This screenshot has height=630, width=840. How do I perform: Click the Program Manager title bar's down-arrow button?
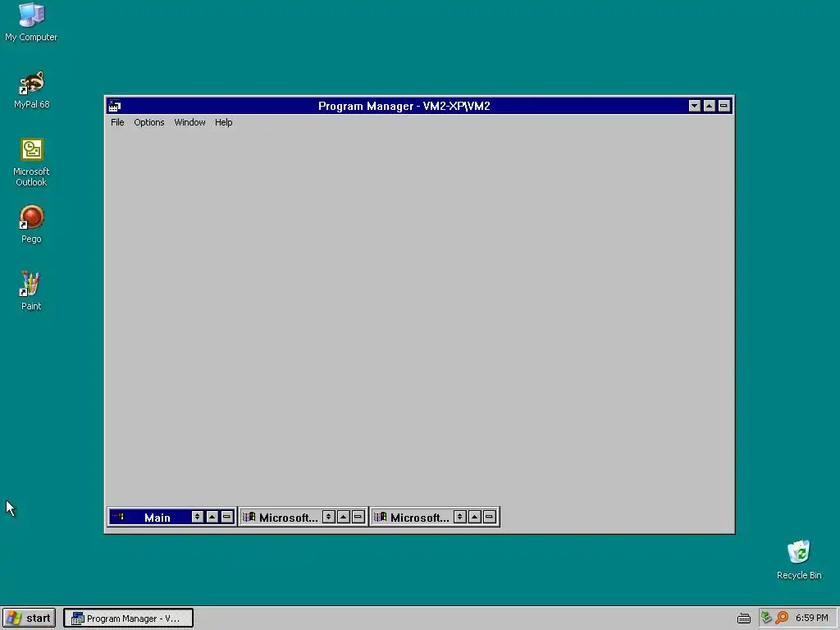pos(694,106)
